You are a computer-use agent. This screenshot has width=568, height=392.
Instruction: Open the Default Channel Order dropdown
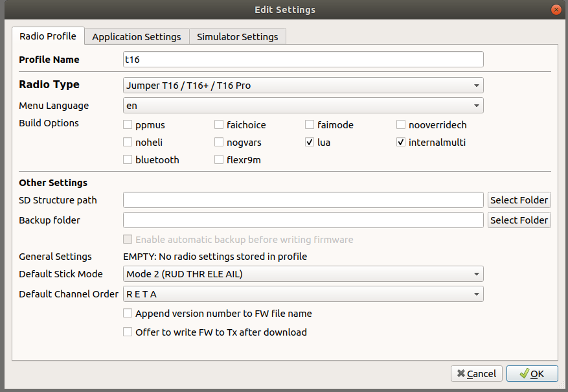[302, 294]
